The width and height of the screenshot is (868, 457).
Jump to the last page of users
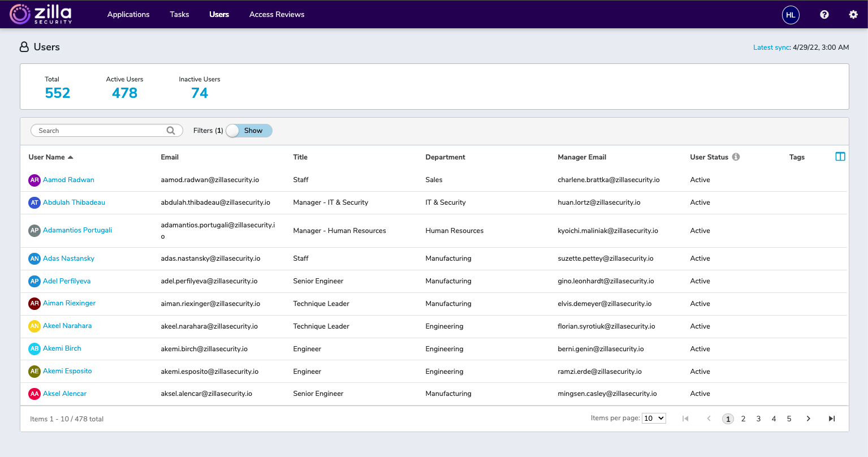831,418
